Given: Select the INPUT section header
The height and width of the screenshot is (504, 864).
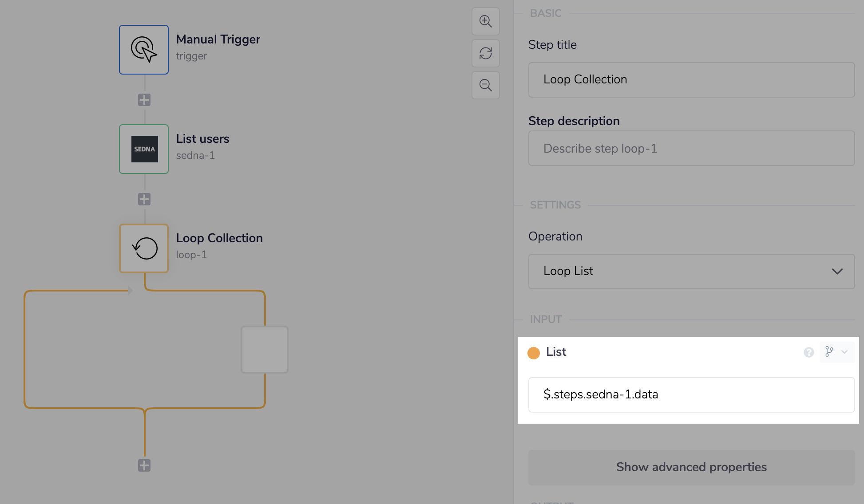Looking at the screenshot, I should pyautogui.click(x=545, y=319).
